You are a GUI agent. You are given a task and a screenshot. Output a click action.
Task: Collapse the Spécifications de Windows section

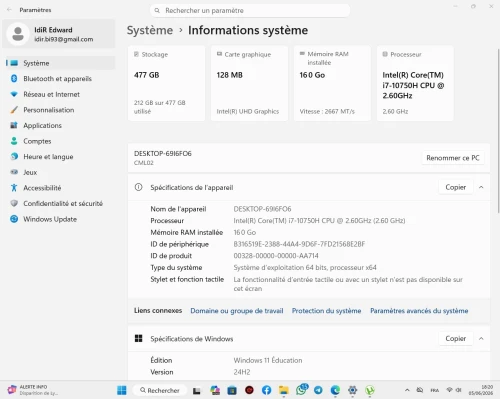pyautogui.click(x=481, y=338)
